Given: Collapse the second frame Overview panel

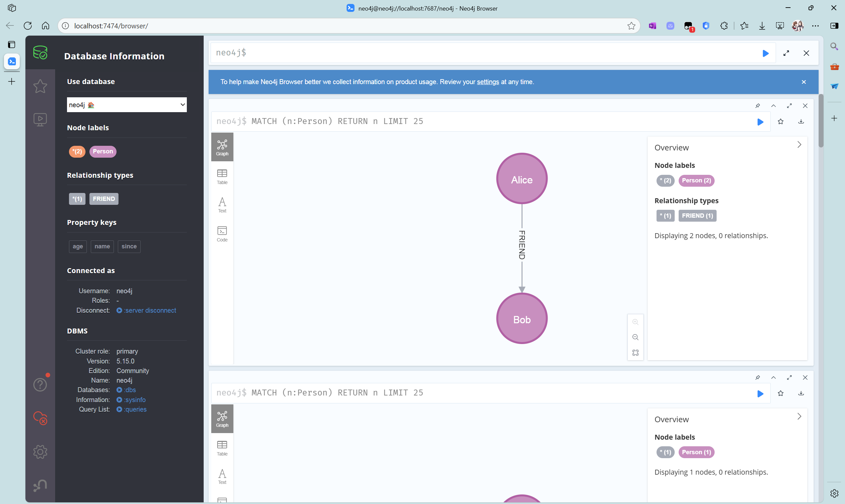Looking at the screenshot, I should click(x=799, y=416).
